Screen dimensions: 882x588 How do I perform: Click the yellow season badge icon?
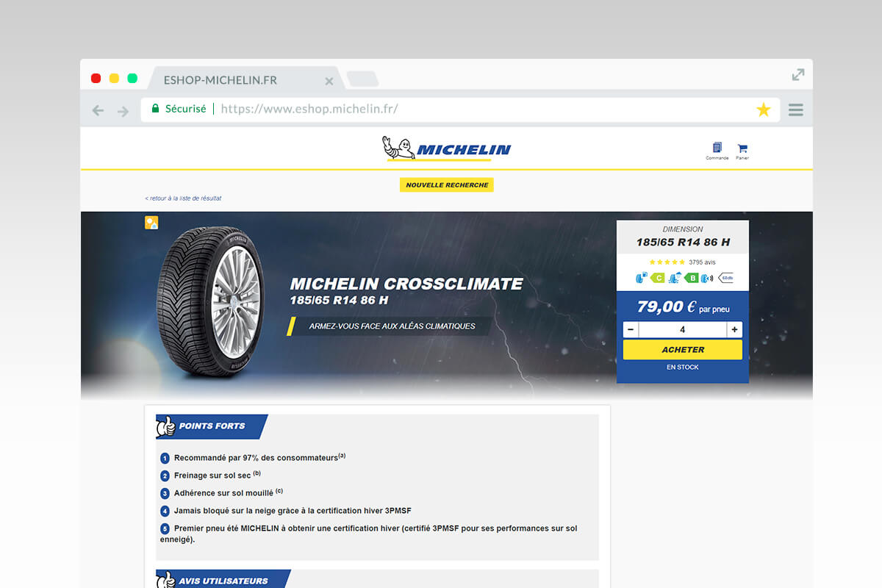(x=151, y=223)
